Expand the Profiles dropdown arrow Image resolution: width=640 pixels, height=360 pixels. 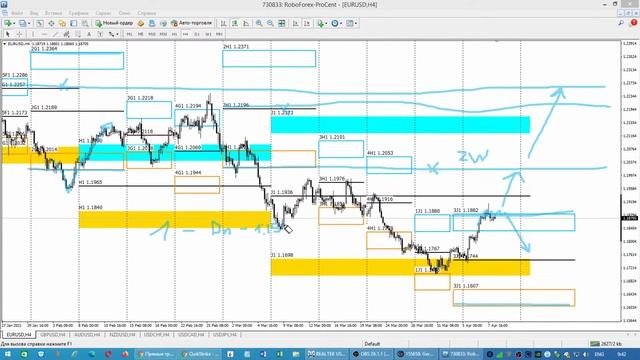(29, 23)
